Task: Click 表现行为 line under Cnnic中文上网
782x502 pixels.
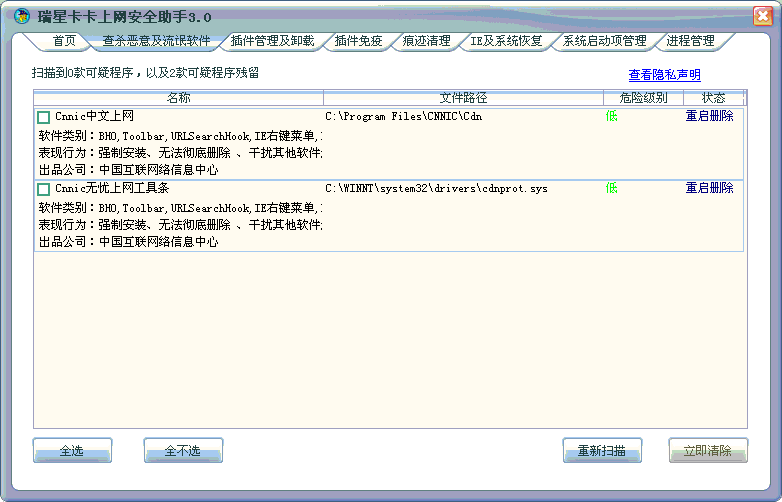Action: coord(180,153)
